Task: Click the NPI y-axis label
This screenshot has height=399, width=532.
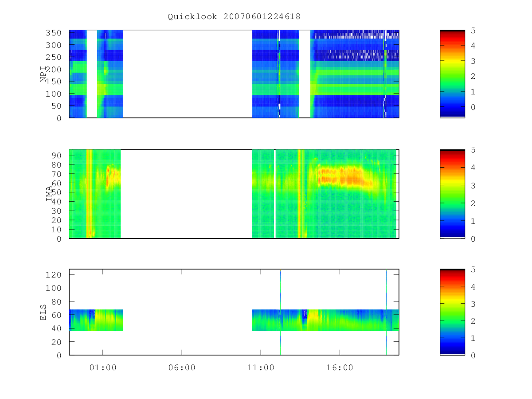Action: [x=43, y=74]
